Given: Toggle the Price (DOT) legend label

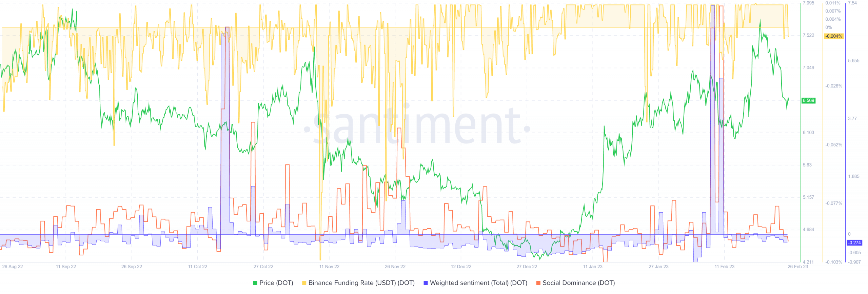Looking at the screenshot, I should tap(276, 283).
